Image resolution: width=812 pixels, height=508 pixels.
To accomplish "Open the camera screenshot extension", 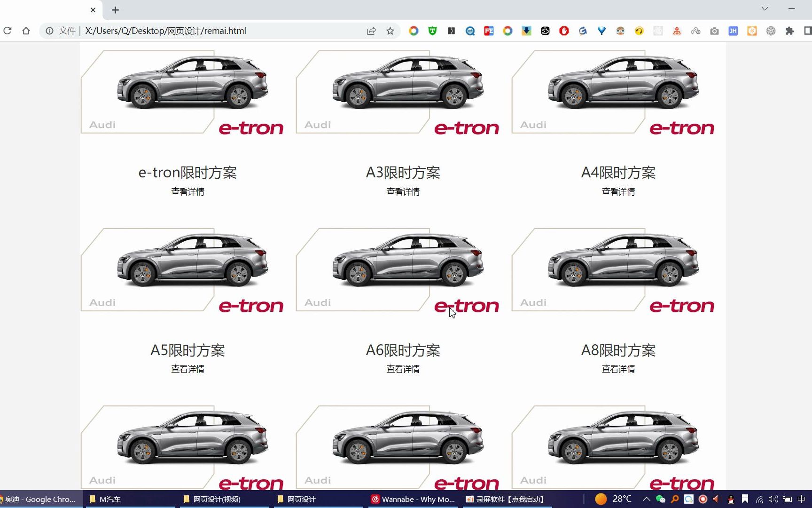I will [714, 31].
